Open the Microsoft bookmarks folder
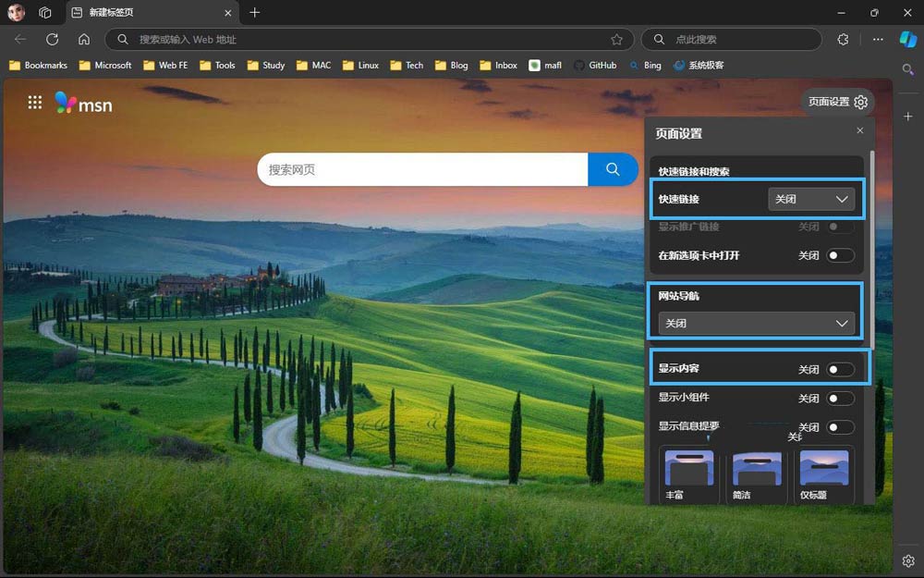 [105, 65]
